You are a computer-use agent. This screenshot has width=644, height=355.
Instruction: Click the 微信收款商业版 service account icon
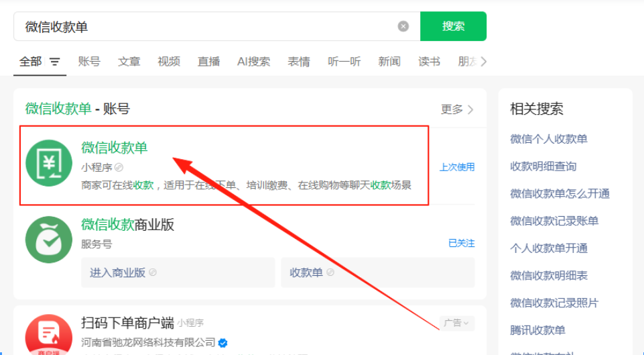click(49, 240)
